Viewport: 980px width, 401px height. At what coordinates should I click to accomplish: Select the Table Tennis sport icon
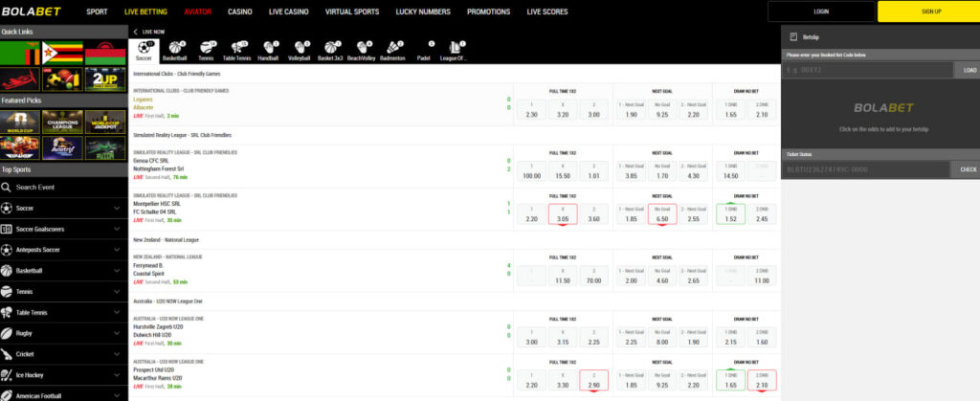pos(237,52)
